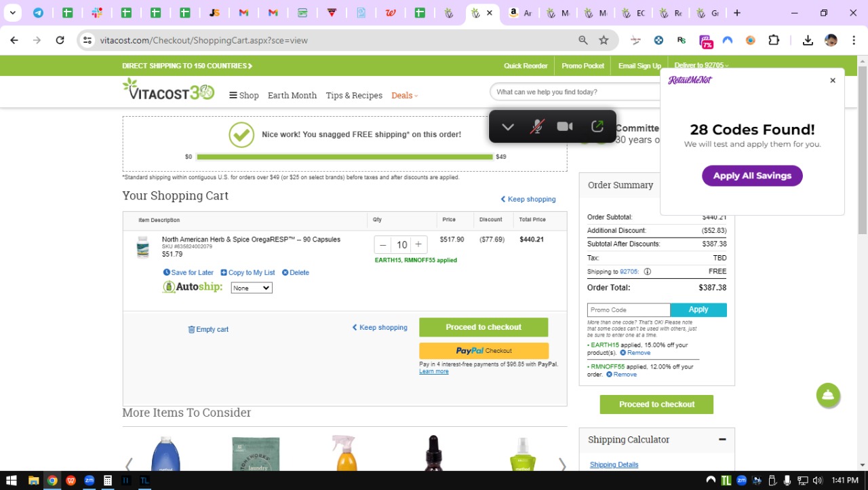
Task: Click the green share screen icon
Action: tap(597, 127)
